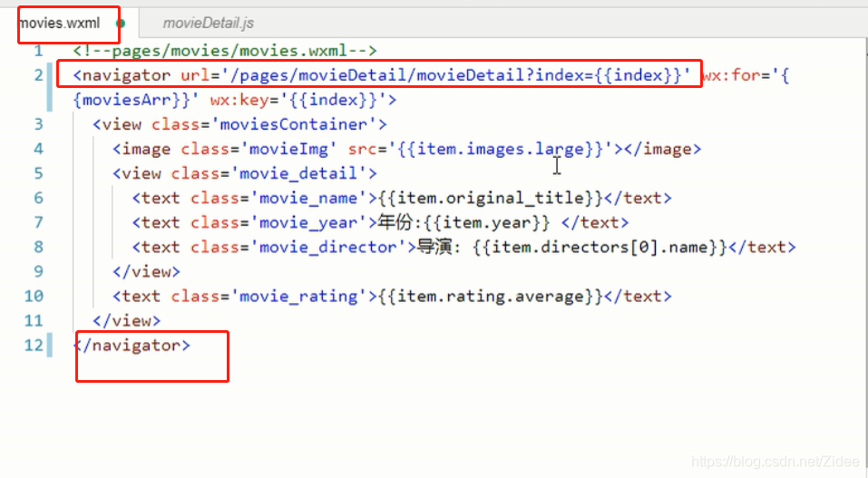Click the item.original_title binding
Screen dimensions: 868x478
coord(491,198)
